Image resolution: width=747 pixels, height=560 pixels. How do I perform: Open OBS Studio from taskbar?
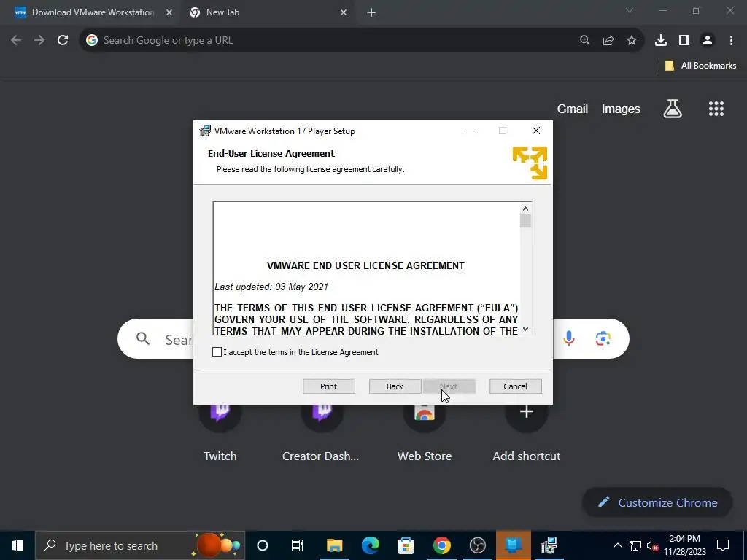pyautogui.click(x=477, y=545)
